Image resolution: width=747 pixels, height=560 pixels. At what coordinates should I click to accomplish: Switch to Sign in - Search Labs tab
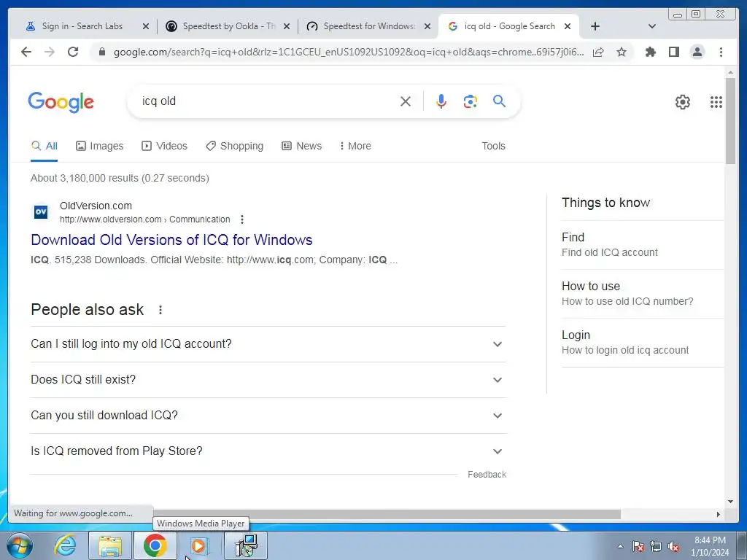click(82, 26)
